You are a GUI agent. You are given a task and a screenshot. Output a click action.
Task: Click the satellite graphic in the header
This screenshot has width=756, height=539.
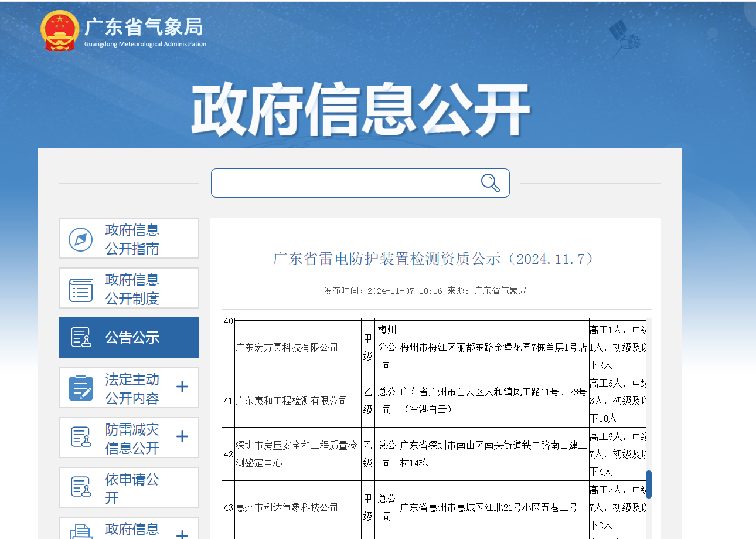624,37
